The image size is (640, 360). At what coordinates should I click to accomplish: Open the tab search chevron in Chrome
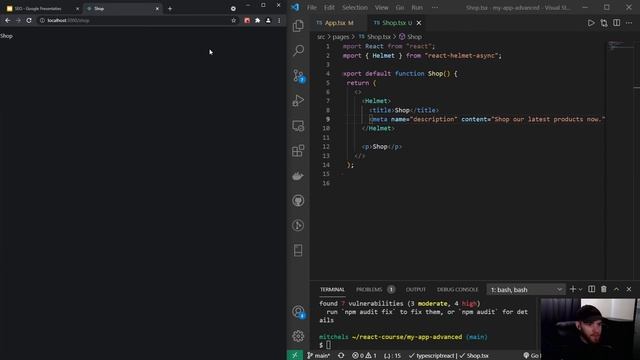click(233, 8)
